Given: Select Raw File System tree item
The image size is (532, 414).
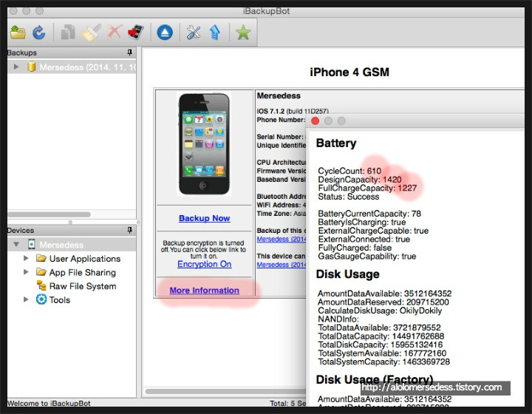Looking at the screenshot, I should (83, 286).
